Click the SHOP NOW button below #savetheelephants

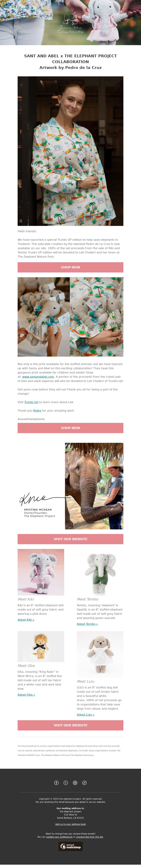pos(70,428)
